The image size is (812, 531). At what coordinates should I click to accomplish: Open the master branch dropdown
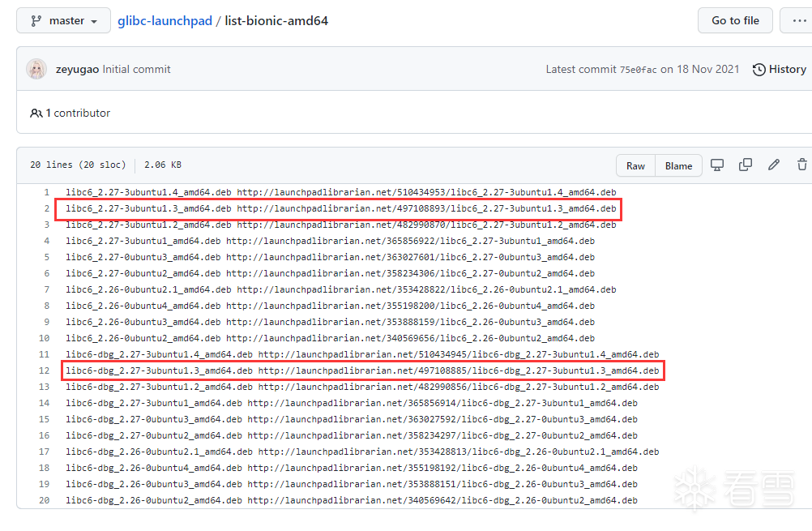(63, 21)
